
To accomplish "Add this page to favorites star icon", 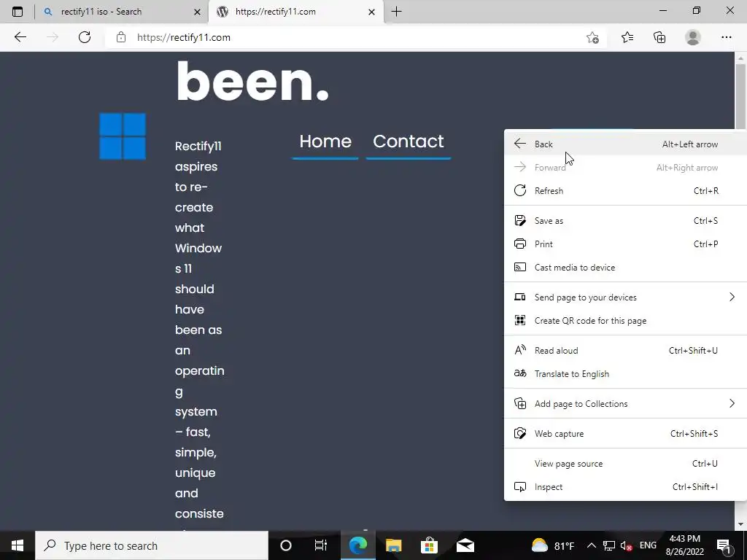I will [x=592, y=37].
